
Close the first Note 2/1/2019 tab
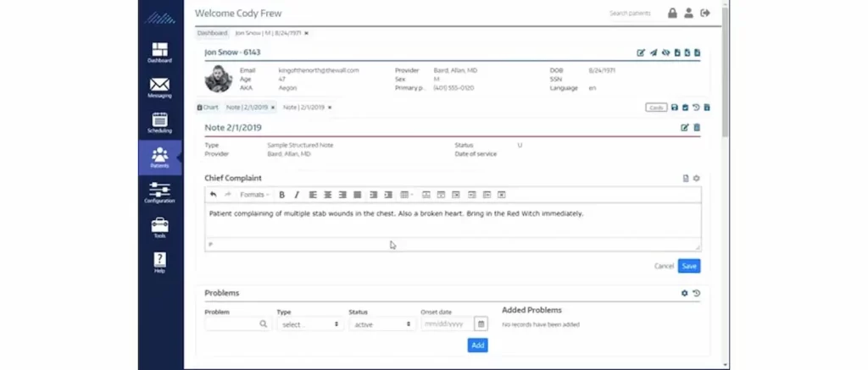coord(272,108)
